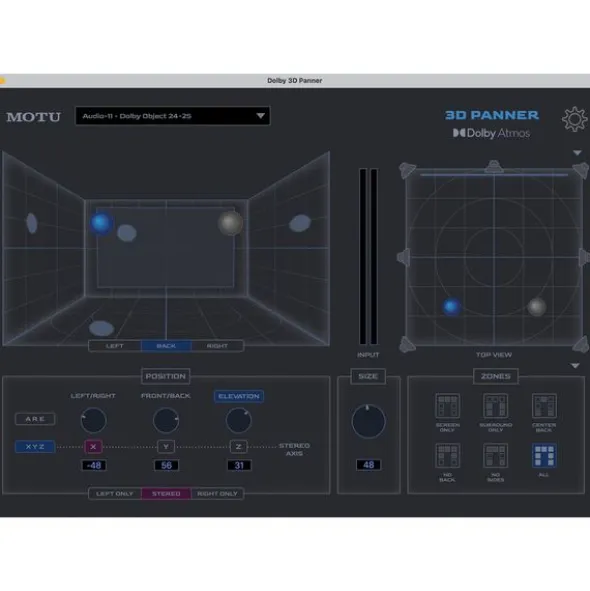The height and width of the screenshot is (591, 590).
Task: Click the Input level meter
Action: coord(368,256)
